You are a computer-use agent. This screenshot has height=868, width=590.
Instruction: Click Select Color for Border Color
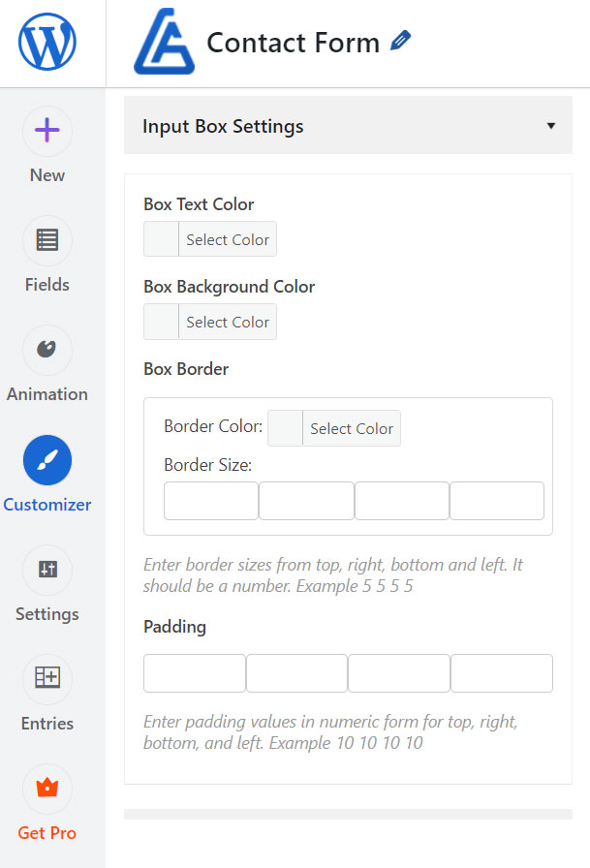(352, 428)
